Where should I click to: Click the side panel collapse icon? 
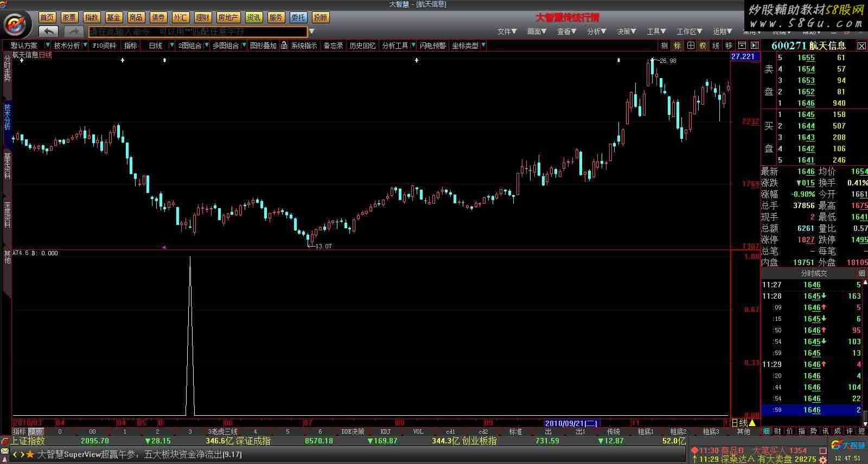(x=754, y=46)
